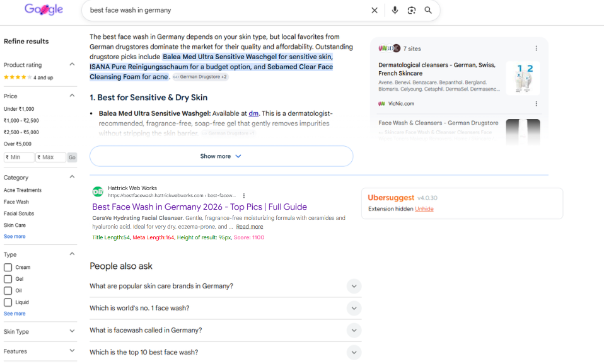Collapse the Price filter section
Screen dimensions: 604x364
coord(72,96)
